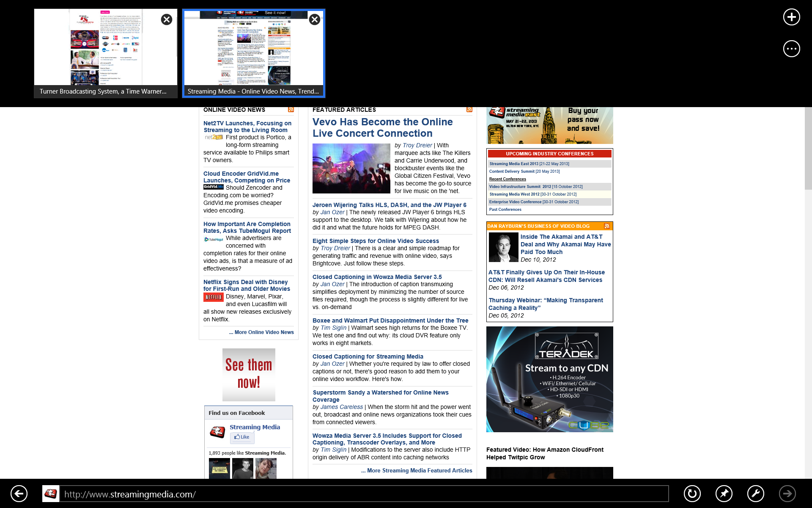Click the site favicon in address bar
This screenshot has height=508, width=812.
click(x=51, y=494)
